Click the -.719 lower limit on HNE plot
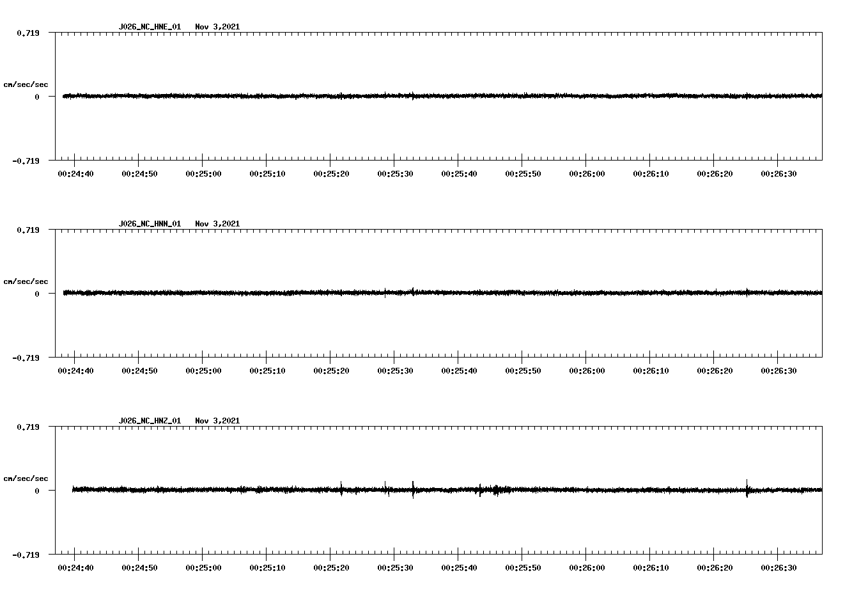Viewport: 868px width, 591px height. tap(26, 161)
